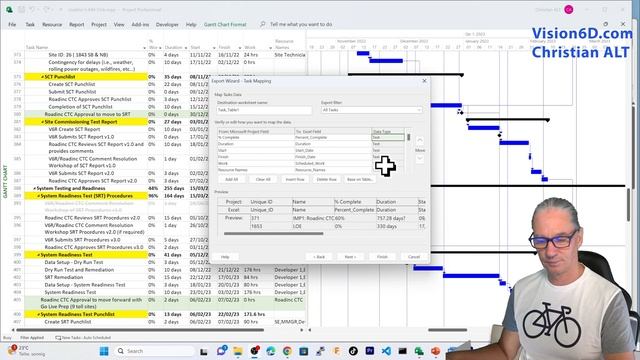The image size is (640, 360).
Task: Click the Save icon in the title bar
Action: [21, 9]
